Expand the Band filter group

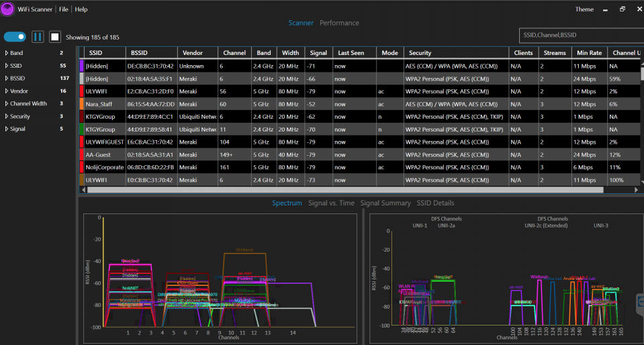[7, 53]
